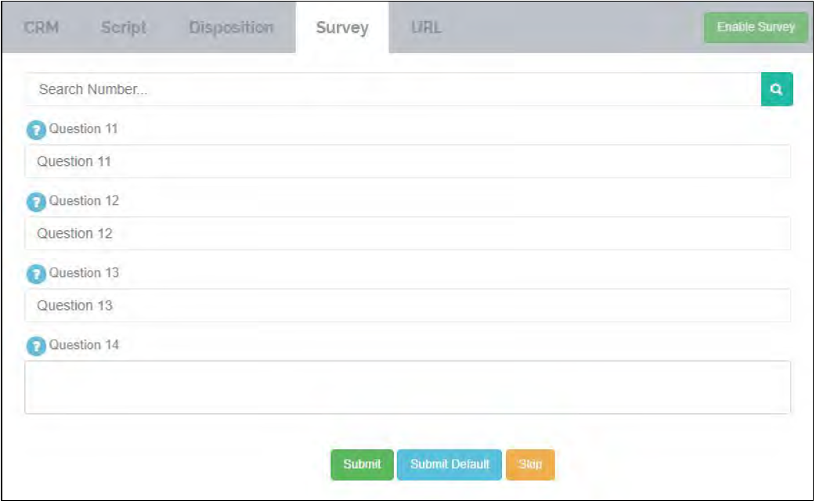The width and height of the screenshot is (816, 504).
Task: Click the help icon beside Question 13
Action: point(36,275)
